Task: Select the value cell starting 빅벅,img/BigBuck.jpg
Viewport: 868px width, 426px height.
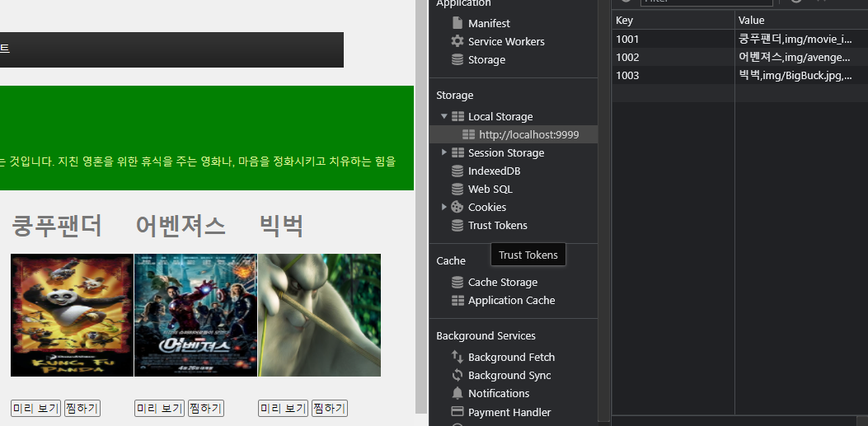Action: pos(801,75)
